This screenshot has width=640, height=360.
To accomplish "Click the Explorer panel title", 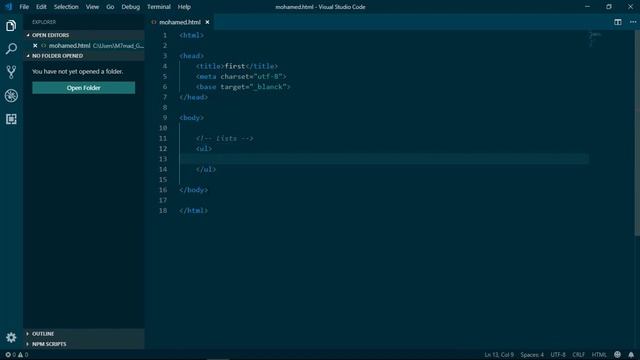I will pyautogui.click(x=44, y=22).
